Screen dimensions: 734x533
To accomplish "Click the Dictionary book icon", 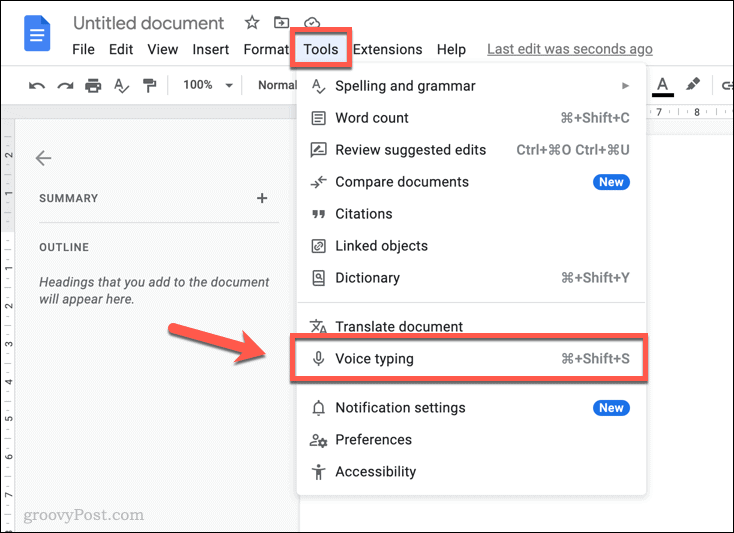I will pyautogui.click(x=318, y=278).
